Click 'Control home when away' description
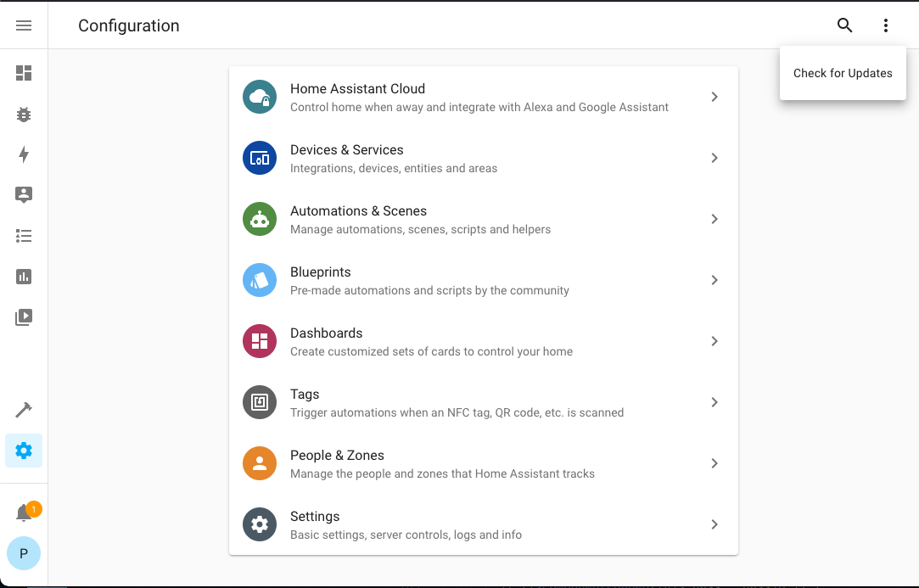 tap(479, 107)
